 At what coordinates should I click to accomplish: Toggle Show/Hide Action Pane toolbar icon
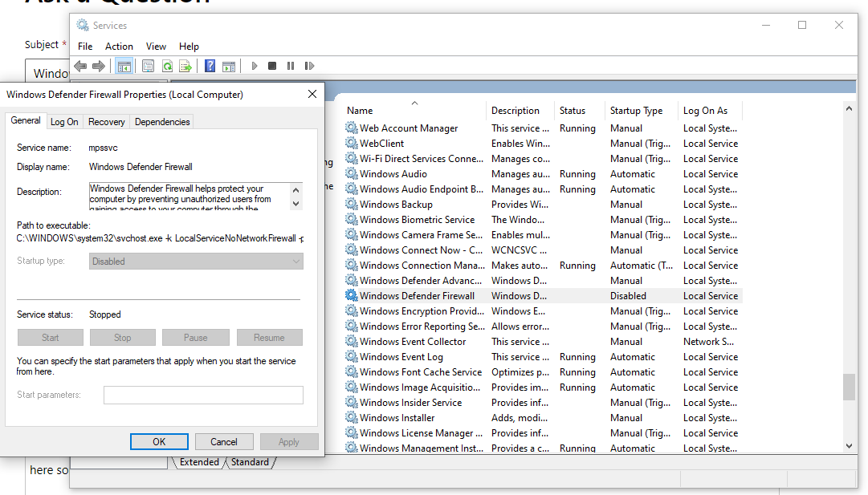click(229, 67)
